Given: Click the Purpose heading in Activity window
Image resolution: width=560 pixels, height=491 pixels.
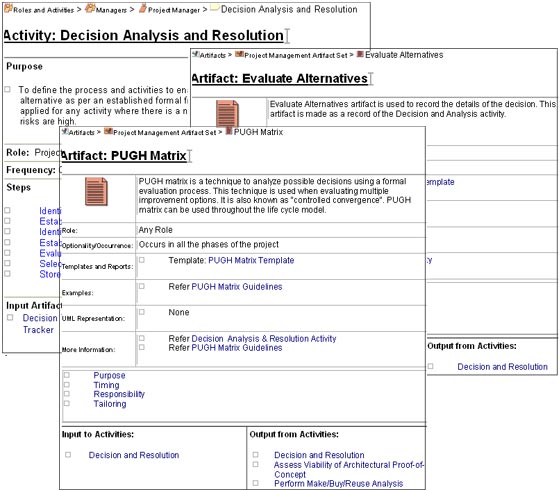Looking at the screenshot, I should tap(24, 66).
